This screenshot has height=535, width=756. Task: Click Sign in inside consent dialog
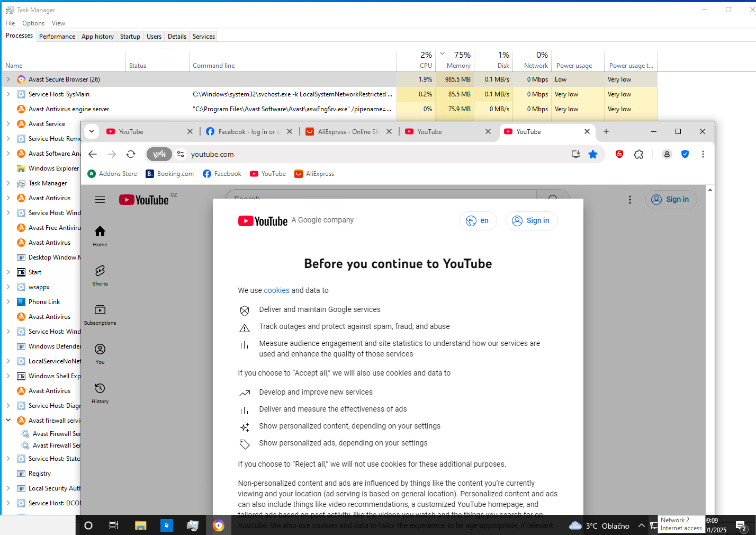click(532, 221)
